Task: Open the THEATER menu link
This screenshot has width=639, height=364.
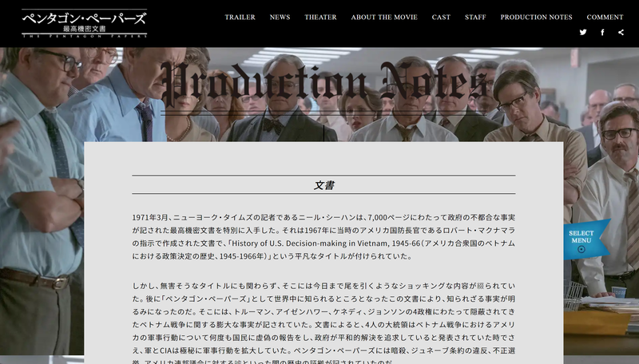Action: coord(321,17)
